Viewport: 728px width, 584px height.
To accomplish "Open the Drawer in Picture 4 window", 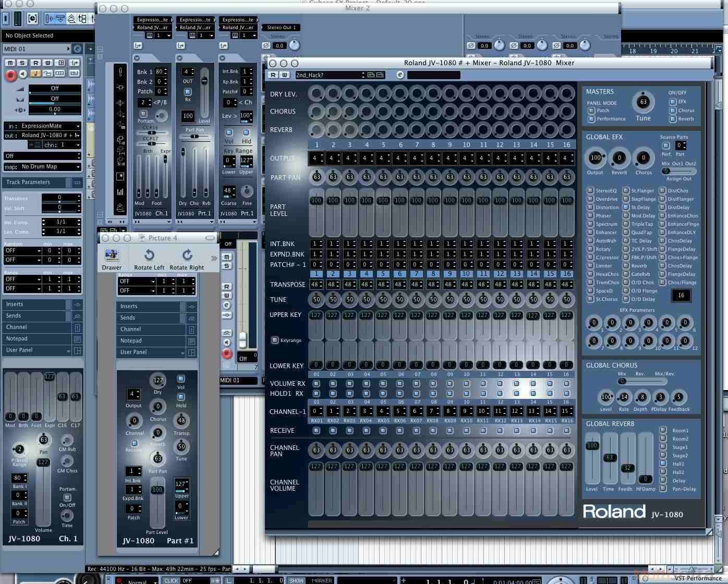I will pyautogui.click(x=112, y=255).
